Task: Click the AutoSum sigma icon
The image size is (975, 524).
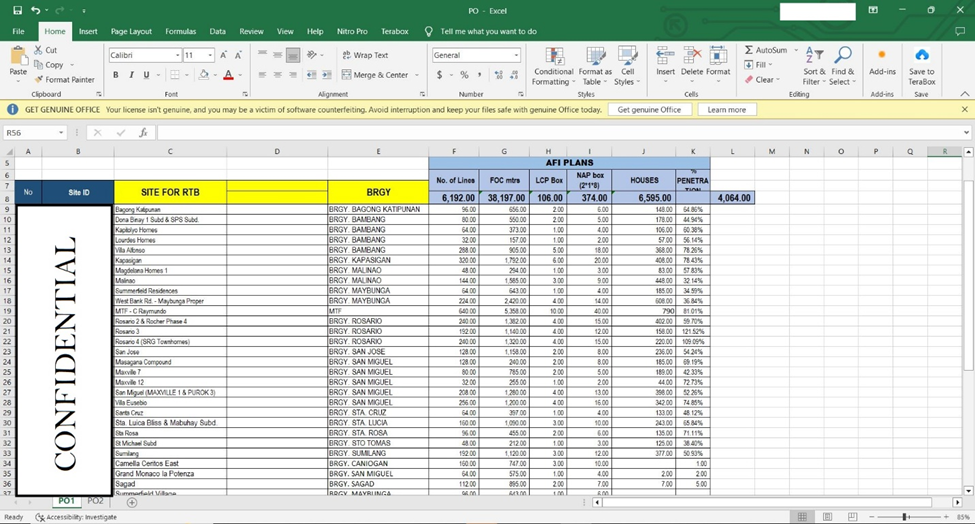Action: point(749,50)
